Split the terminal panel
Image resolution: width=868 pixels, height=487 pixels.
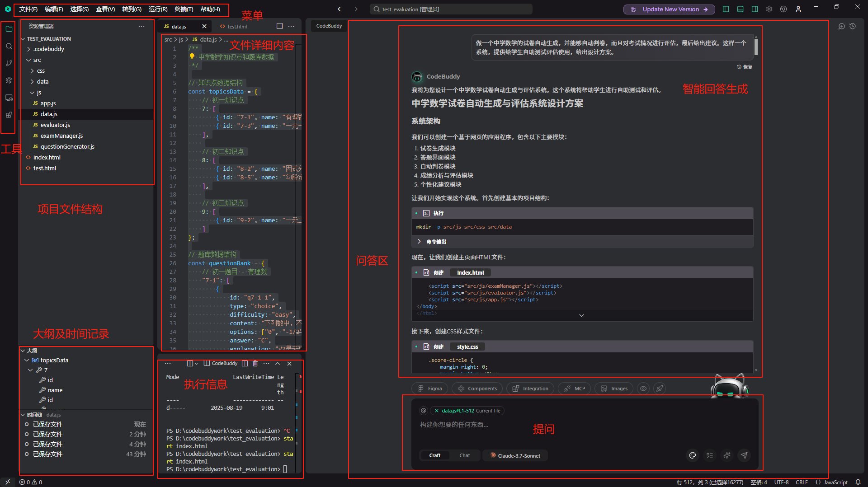point(245,363)
